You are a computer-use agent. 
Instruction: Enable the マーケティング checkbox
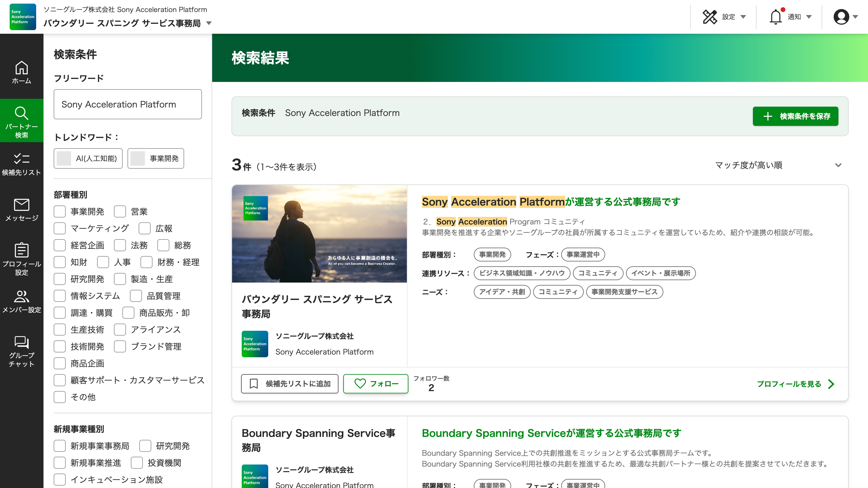click(x=60, y=228)
